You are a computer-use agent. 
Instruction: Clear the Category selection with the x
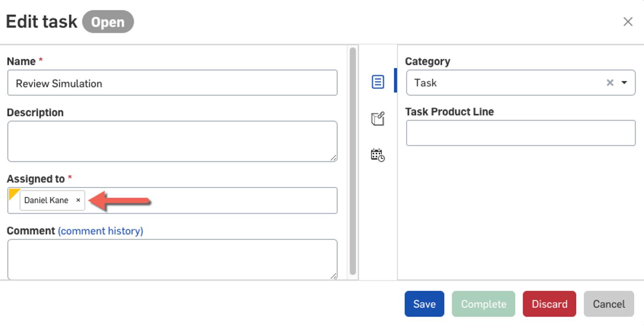(610, 83)
